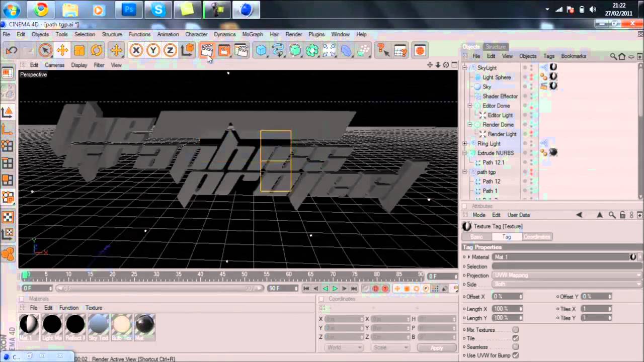Open the NURBS objects icon

tap(295, 50)
